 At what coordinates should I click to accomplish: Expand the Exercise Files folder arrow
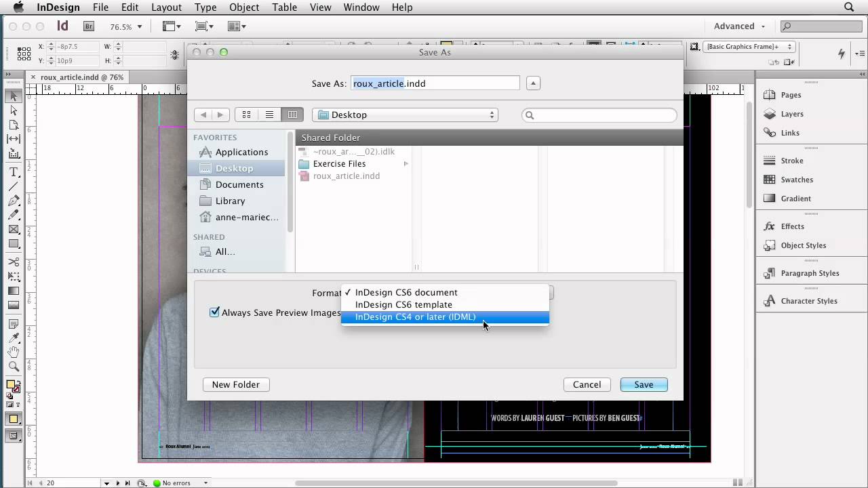click(406, 164)
